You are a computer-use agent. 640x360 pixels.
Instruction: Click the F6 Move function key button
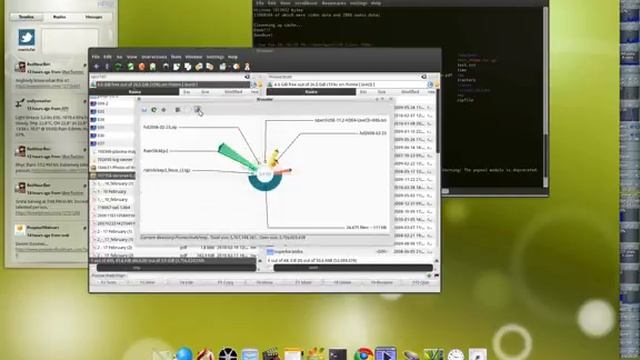pyautogui.click(x=264, y=282)
